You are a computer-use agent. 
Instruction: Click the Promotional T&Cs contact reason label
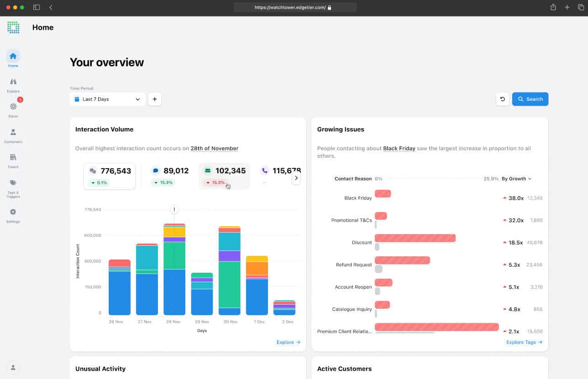352,220
